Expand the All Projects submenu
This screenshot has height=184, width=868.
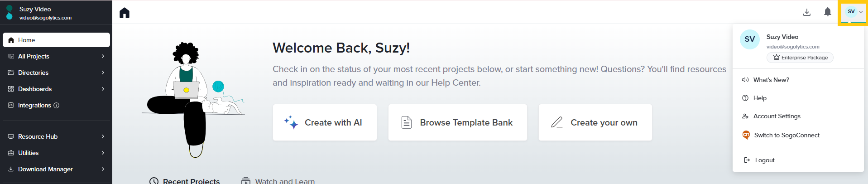[x=103, y=56]
